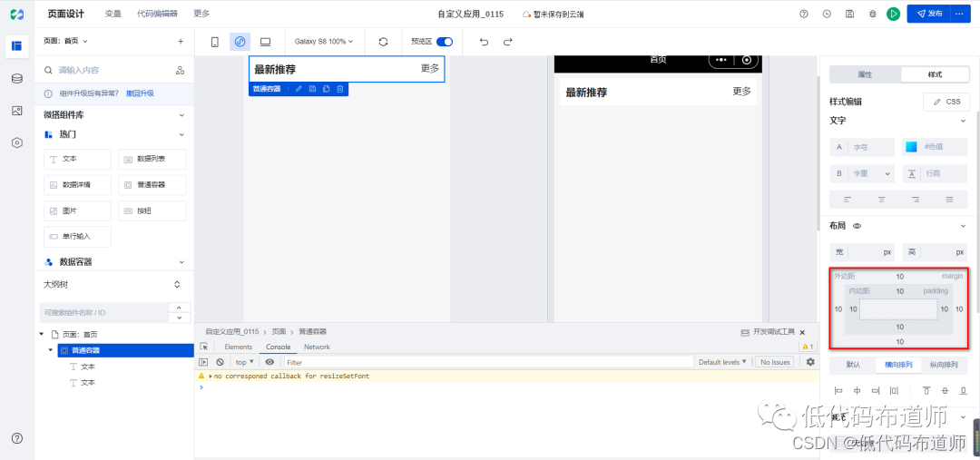Select 默认 layout arrangement
980x460 pixels.
(852, 365)
